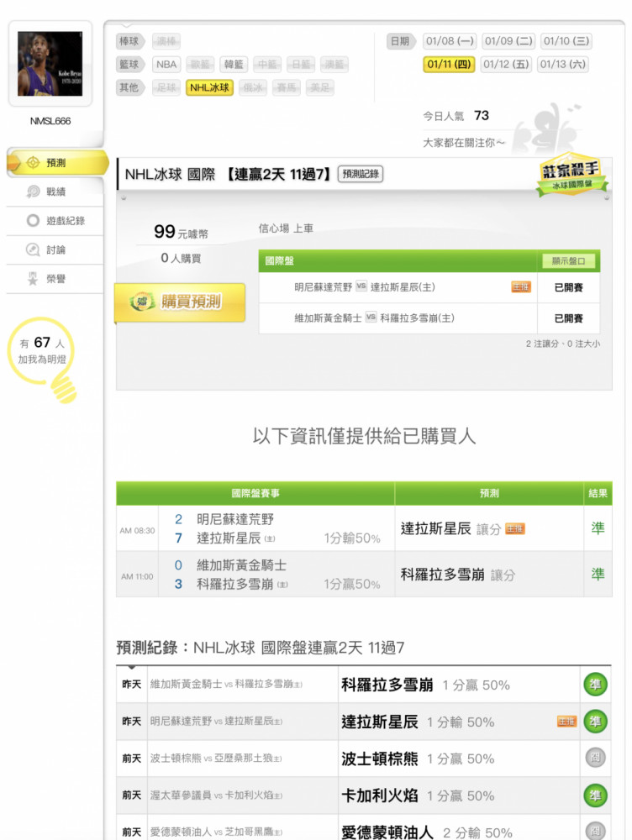Select date 01/08 (一)
Screen dimensions: 632x840
(450, 41)
